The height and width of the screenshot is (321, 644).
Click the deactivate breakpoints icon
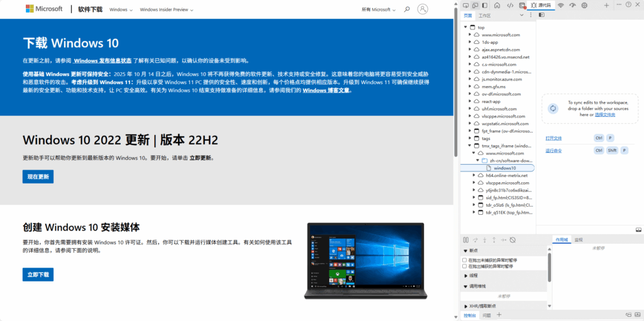(x=513, y=240)
